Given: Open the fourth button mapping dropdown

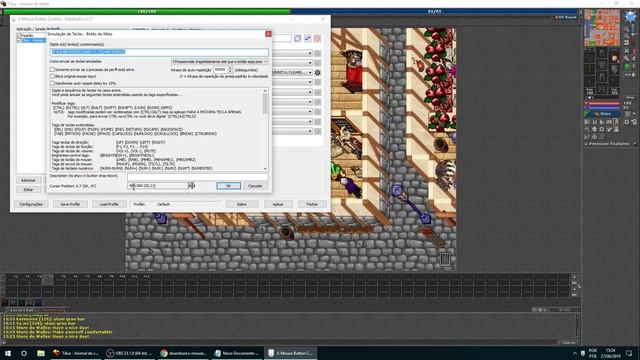Looking at the screenshot, I should pos(292,82).
